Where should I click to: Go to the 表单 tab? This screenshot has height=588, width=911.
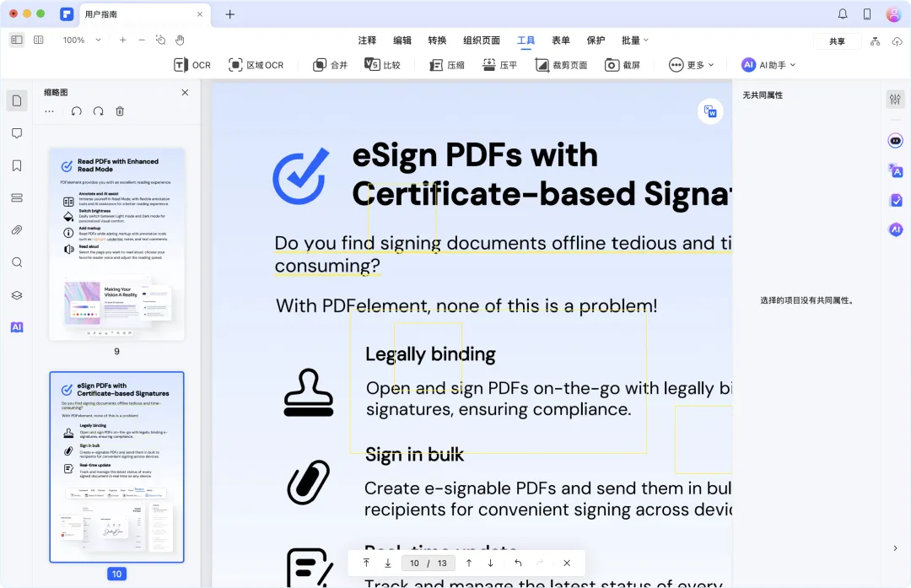coord(561,40)
